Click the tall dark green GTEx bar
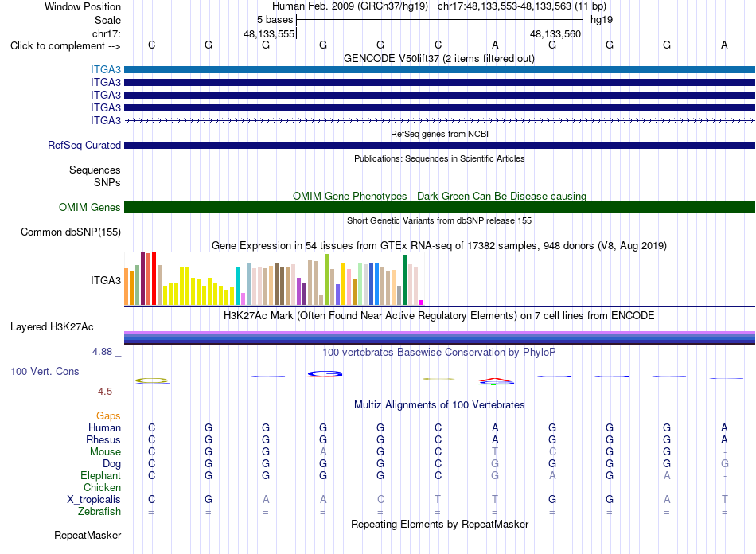This screenshot has height=554, width=756. (x=404, y=279)
